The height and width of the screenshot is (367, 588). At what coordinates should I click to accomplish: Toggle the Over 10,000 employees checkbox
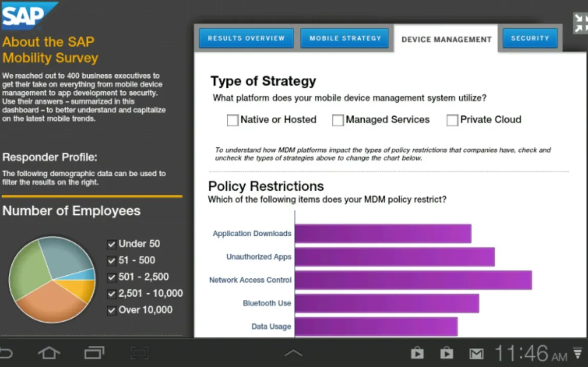pos(111,310)
